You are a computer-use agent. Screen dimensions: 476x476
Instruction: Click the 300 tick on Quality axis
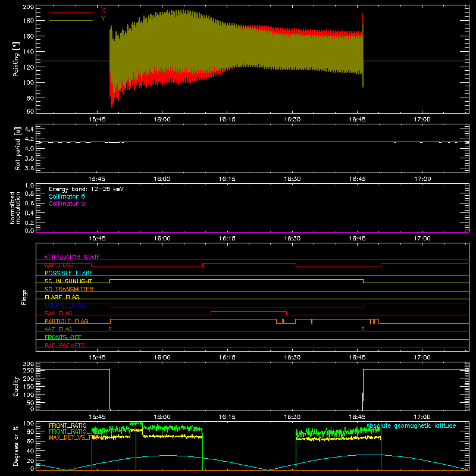[29, 364]
